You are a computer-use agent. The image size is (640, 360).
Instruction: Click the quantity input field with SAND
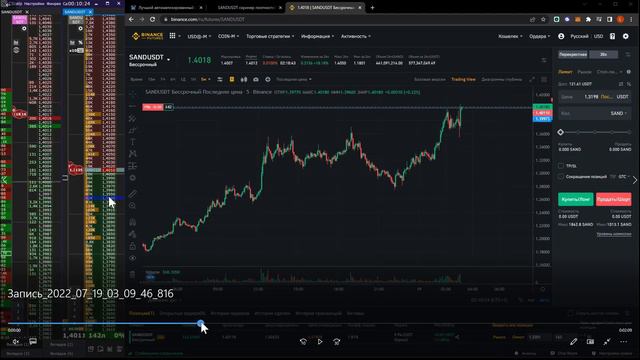(594, 113)
